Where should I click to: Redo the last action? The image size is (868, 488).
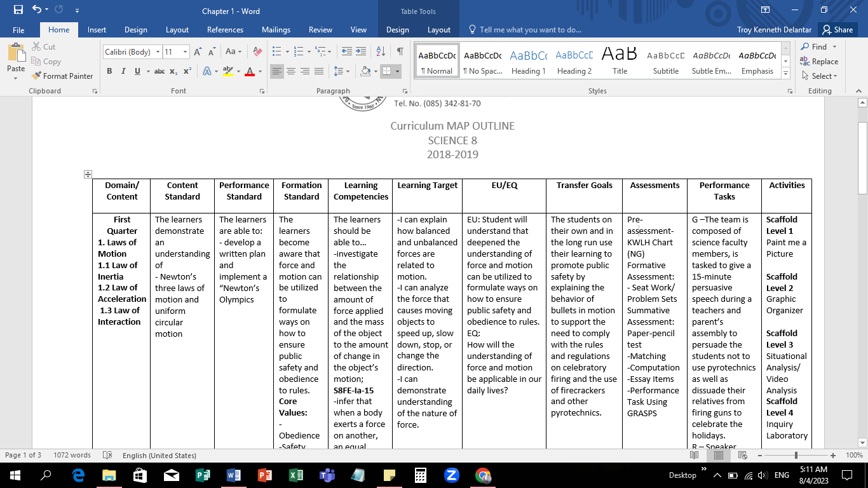(x=59, y=10)
